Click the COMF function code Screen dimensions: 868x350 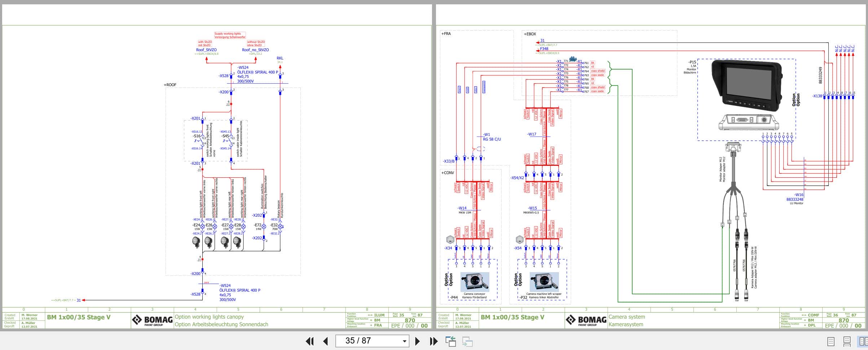813,315
